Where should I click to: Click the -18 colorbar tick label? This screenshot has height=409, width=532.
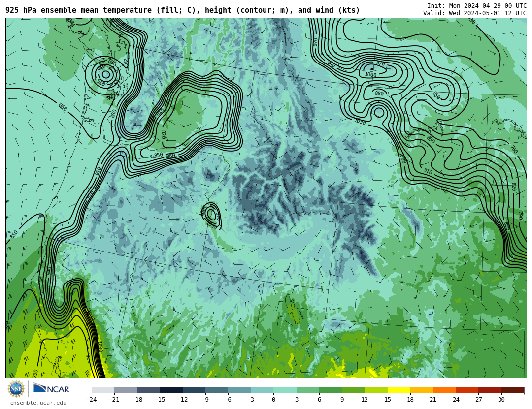tap(137, 400)
